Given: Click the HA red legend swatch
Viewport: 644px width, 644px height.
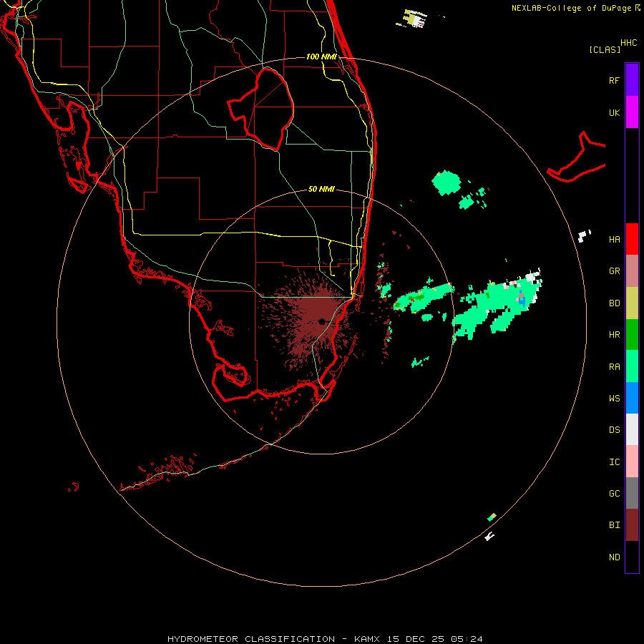Looking at the screenshot, I should pos(632,239).
